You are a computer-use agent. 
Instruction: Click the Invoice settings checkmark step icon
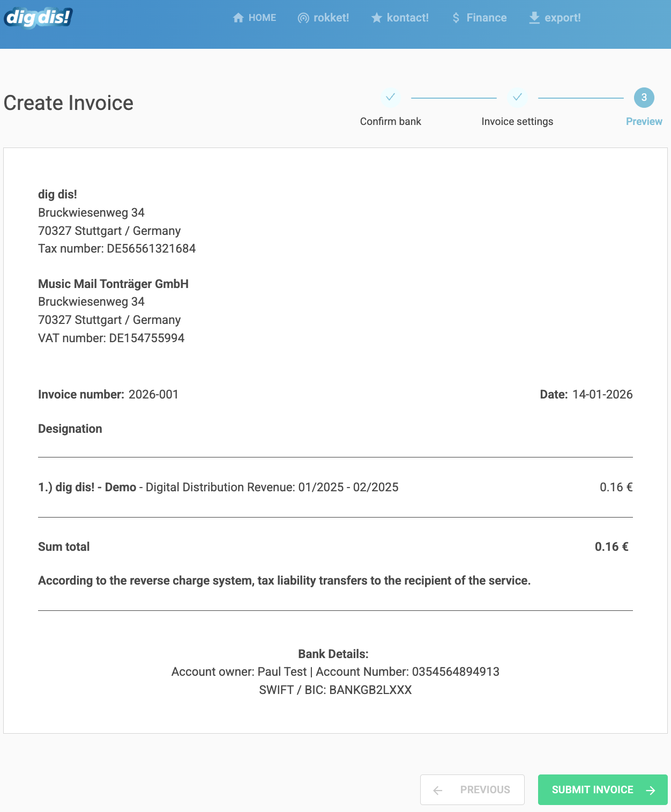coord(517,97)
